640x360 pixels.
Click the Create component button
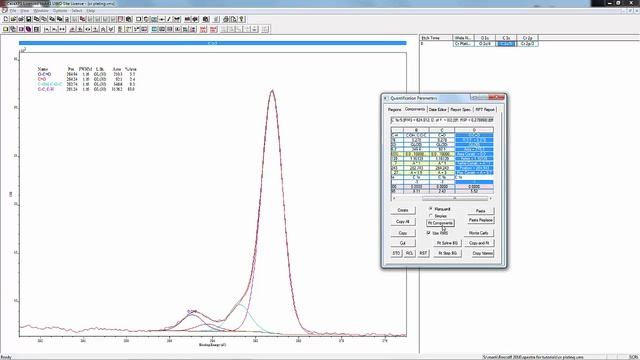403,210
